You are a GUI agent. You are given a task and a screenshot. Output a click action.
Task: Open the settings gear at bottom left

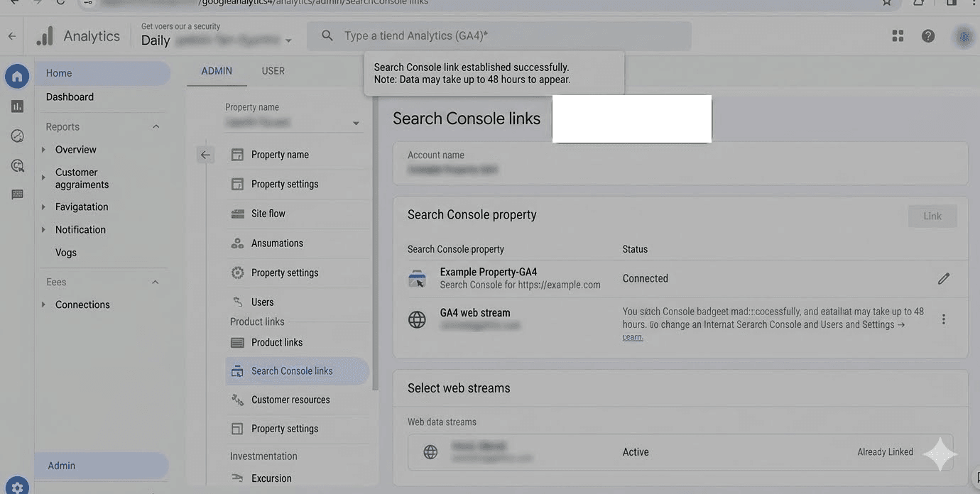(17, 487)
